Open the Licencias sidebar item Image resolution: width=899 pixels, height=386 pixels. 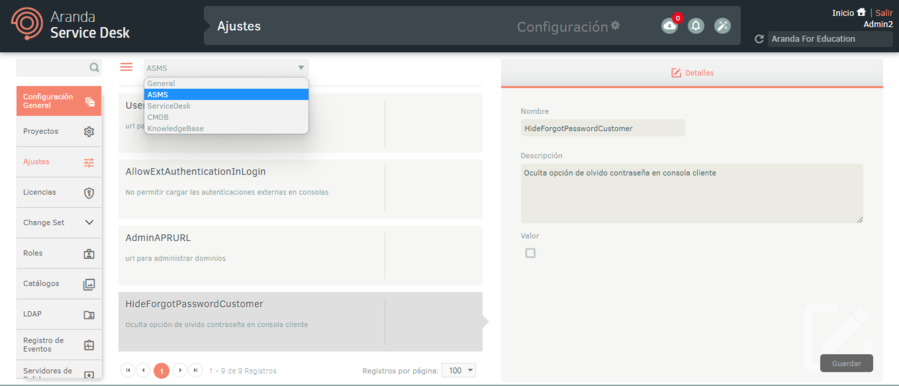(x=58, y=192)
